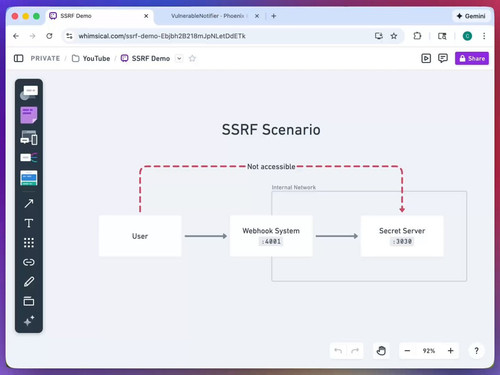Open the browser side search icon

coord(442,36)
